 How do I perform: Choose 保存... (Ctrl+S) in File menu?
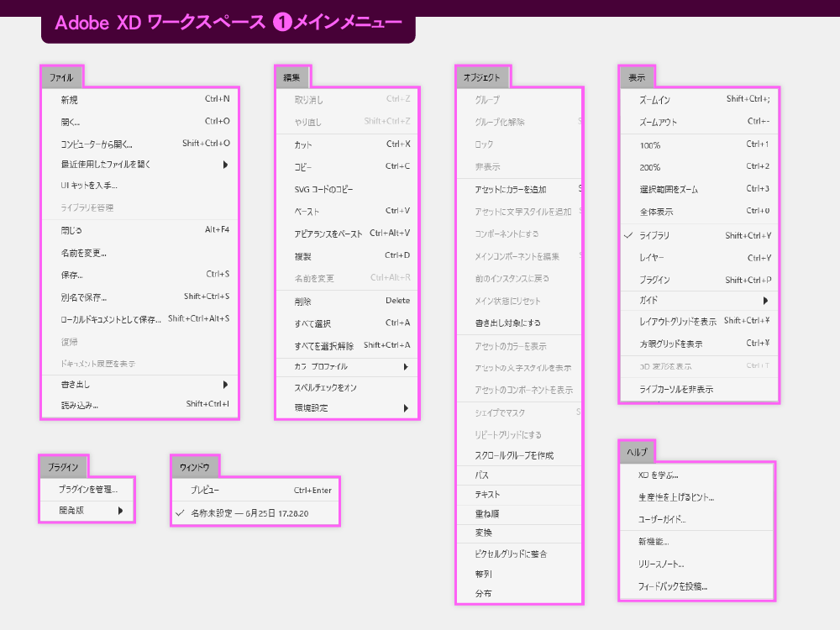tap(139, 275)
